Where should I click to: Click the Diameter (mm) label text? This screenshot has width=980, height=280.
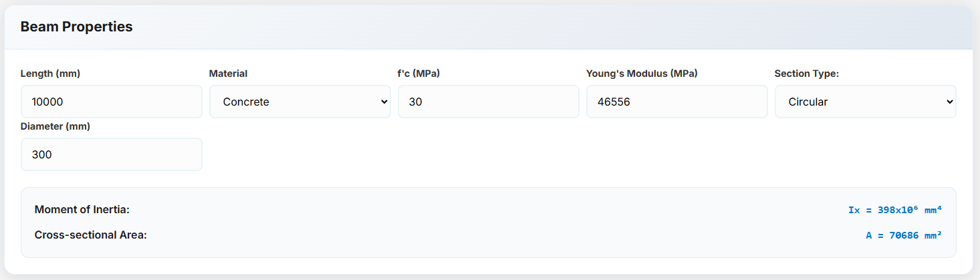[x=55, y=126]
